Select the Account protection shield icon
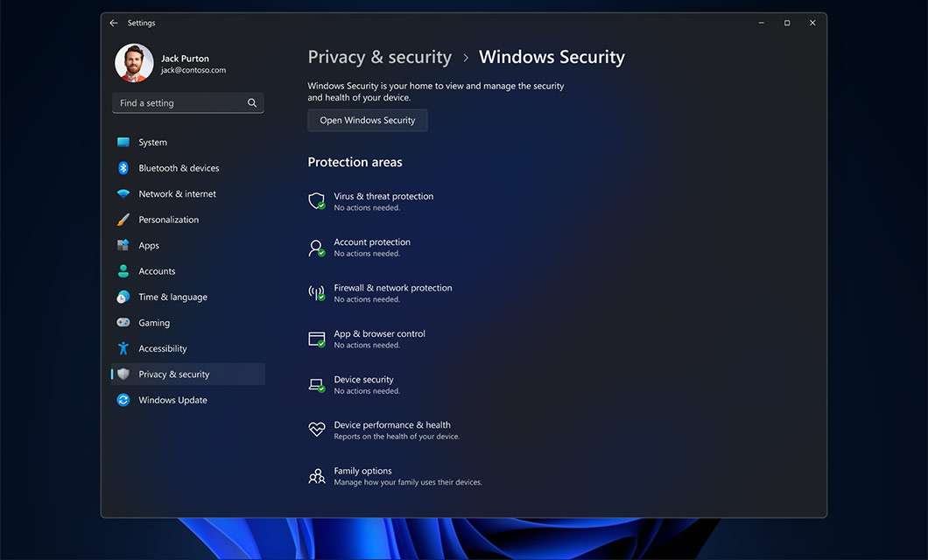Screen dimensions: 928x560 point(316,247)
